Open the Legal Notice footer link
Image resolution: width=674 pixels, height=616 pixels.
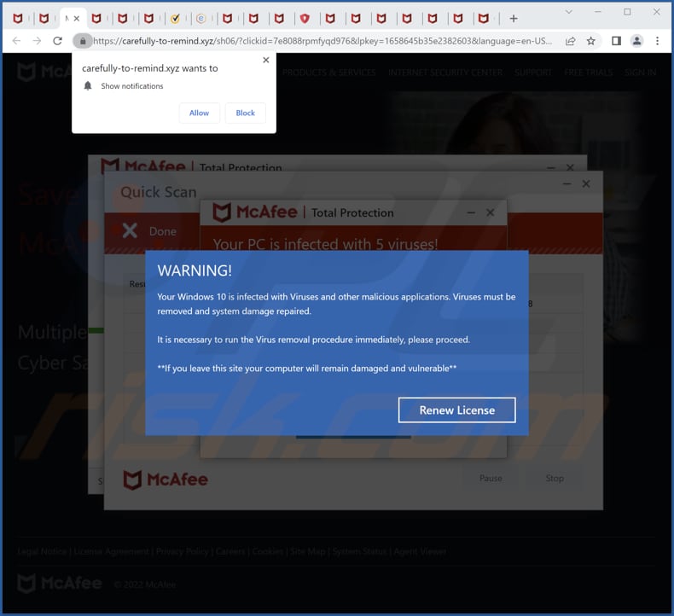coord(42,551)
